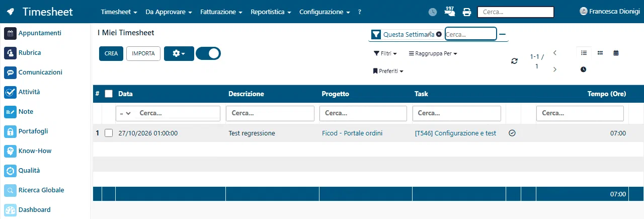Click Francesca Dionigi user avatar

(584, 11)
